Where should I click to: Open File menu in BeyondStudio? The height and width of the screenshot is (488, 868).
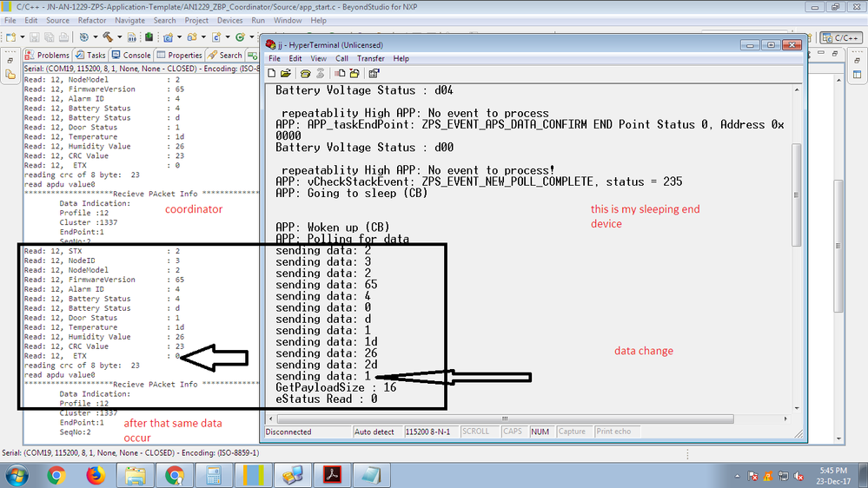pos(10,21)
